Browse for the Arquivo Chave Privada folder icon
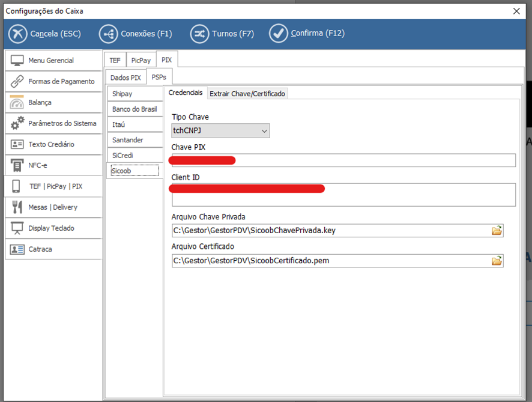This screenshot has width=532, height=402. 497,230
